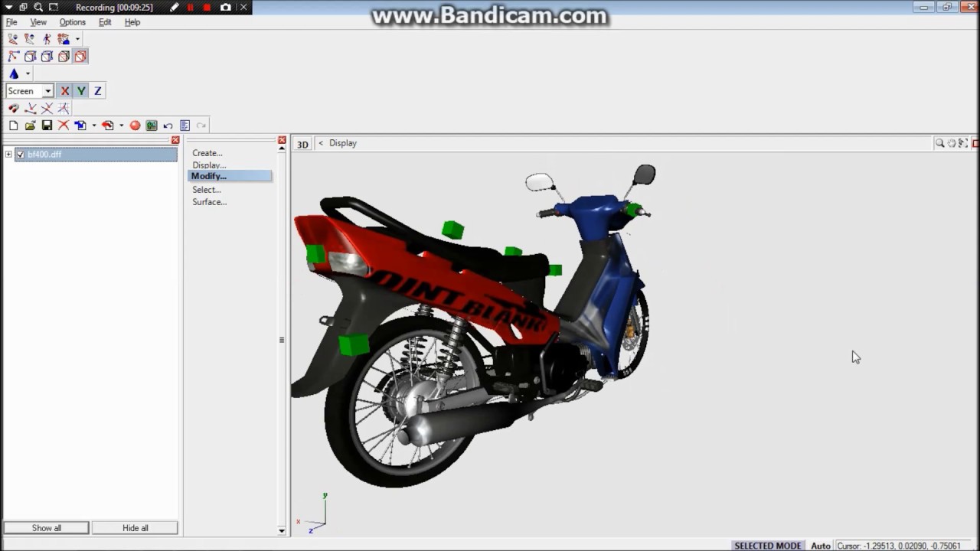Image resolution: width=980 pixels, height=551 pixels.
Task: Toggle Auto in the status bar
Action: tap(821, 546)
